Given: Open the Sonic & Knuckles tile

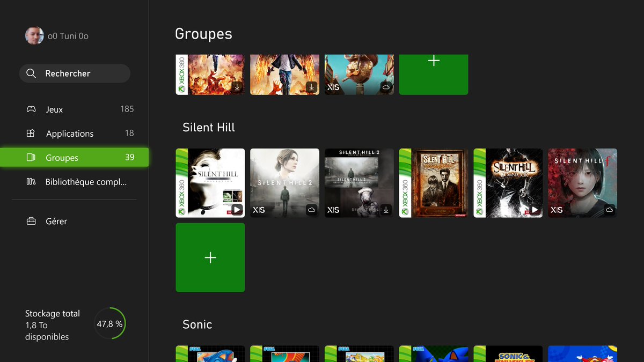Looking at the screenshot, I should click(508, 354).
